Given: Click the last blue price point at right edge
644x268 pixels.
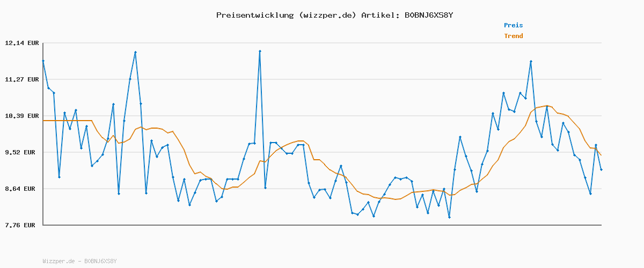Looking at the screenshot, I should click(x=601, y=169).
